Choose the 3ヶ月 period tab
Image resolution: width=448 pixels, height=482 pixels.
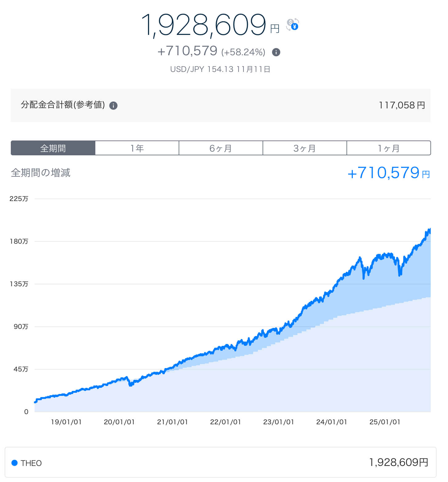(x=305, y=148)
